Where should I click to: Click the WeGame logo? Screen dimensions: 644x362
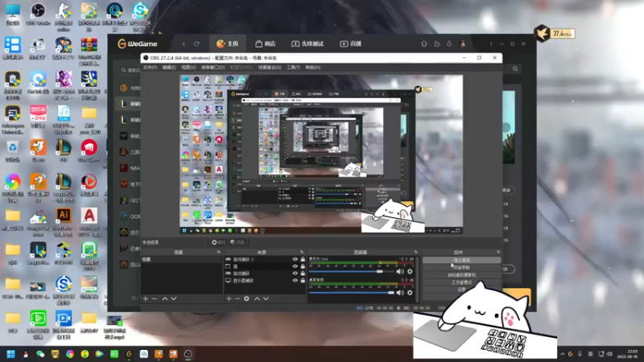coord(138,44)
